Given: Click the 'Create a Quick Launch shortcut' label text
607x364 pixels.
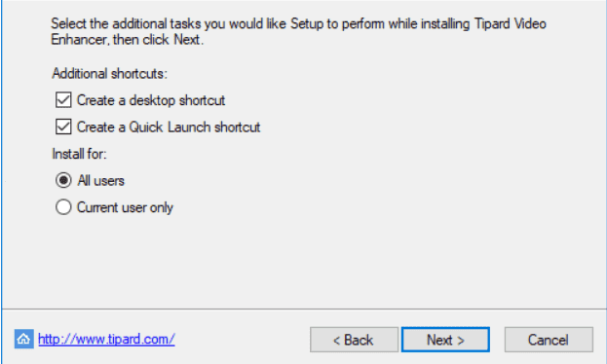Looking at the screenshot, I should (x=169, y=127).
